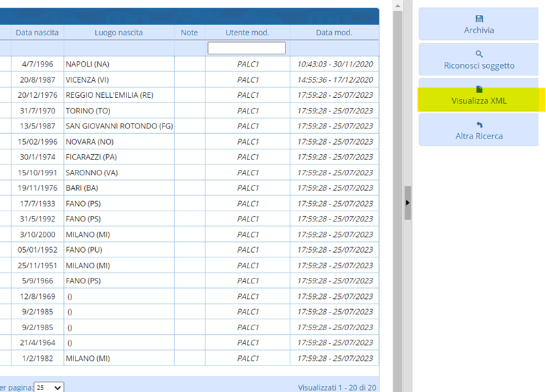The image size is (546, 392).
Task: Click birth date 17/7/1933
Action: point(37,204)
